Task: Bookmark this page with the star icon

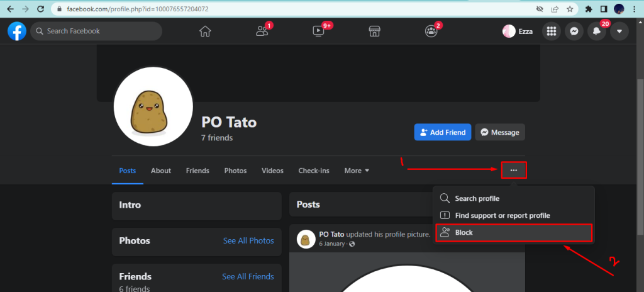Action: (x=570, y=9)
